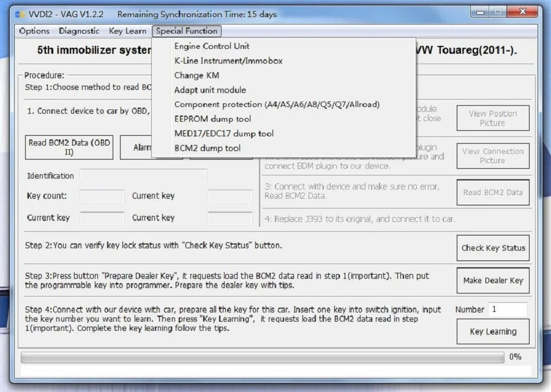Click the 'Identification' label
This screenshot has width=551, height=392.
51,176
